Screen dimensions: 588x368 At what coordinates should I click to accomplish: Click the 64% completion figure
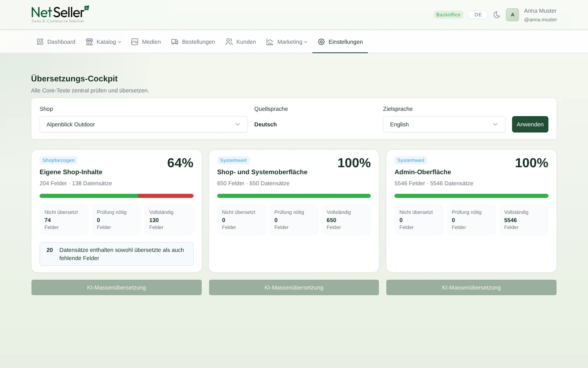coord(180,163)
